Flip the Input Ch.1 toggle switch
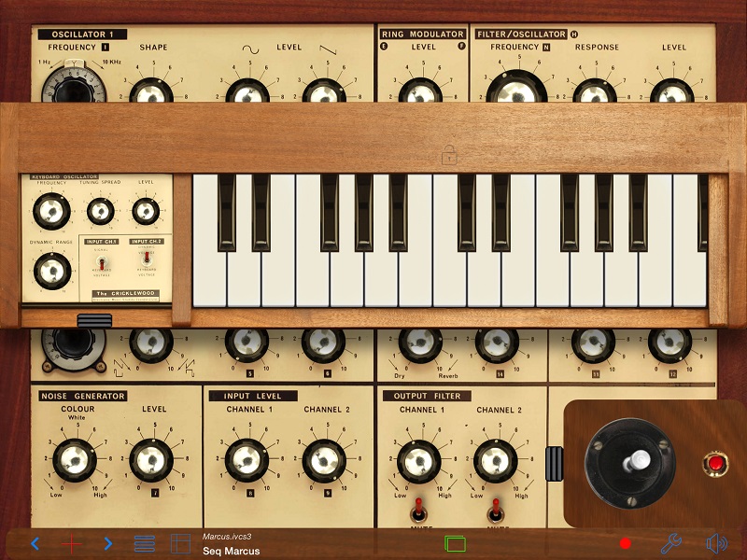747x560 pixels. click(x=101, y=262)
